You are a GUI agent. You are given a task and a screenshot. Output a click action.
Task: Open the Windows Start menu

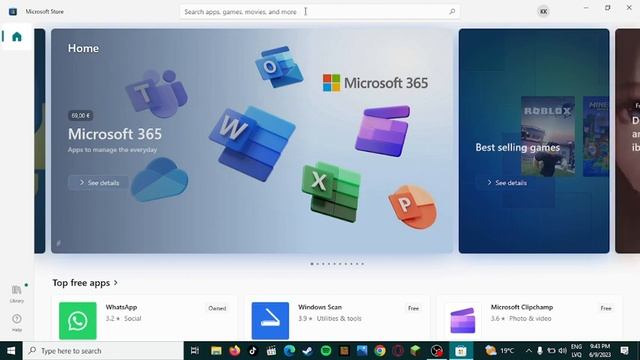click(11, 351)
